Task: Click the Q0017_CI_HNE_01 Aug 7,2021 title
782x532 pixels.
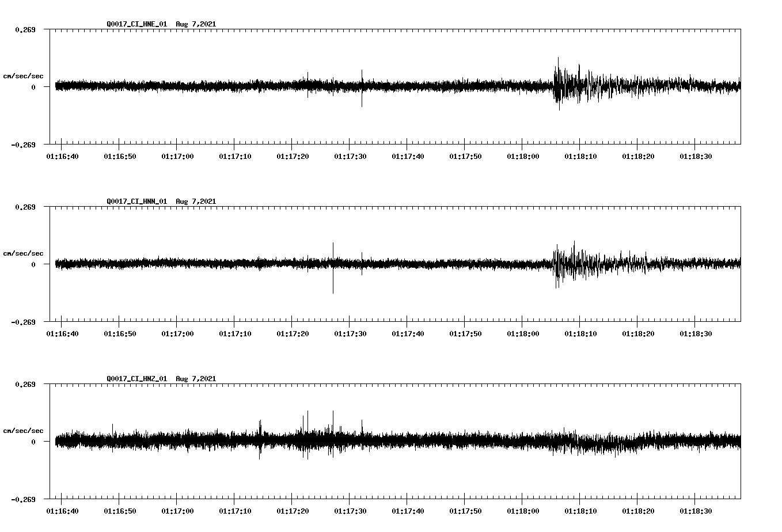Action: (161, 24)
